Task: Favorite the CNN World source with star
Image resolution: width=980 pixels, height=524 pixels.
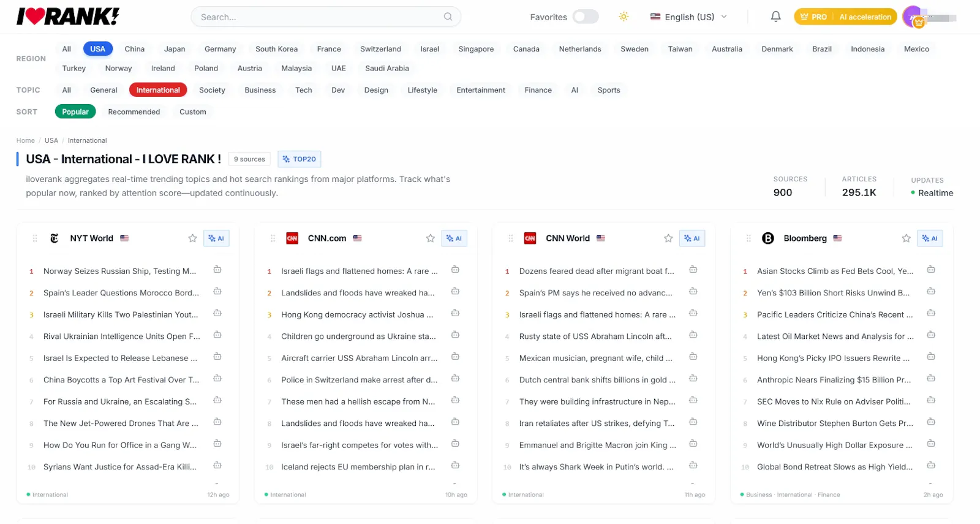Action: (668, 238)
